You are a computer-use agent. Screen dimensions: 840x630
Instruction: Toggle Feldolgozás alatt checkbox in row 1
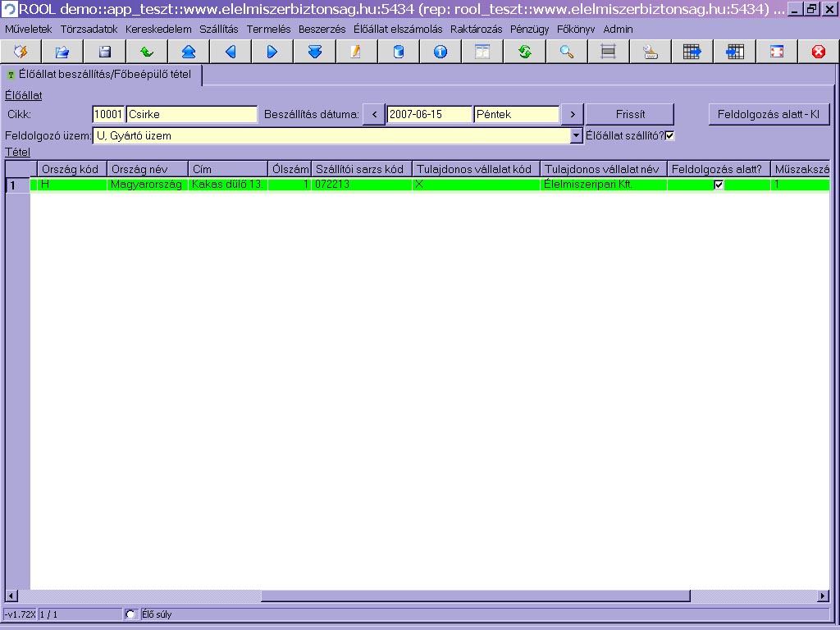tap(719, 185)
